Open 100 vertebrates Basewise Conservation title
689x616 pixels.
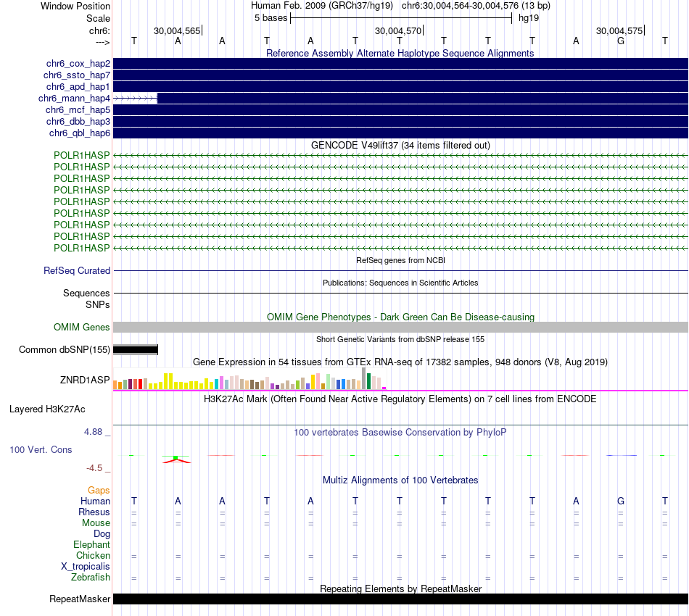(400, 433)
